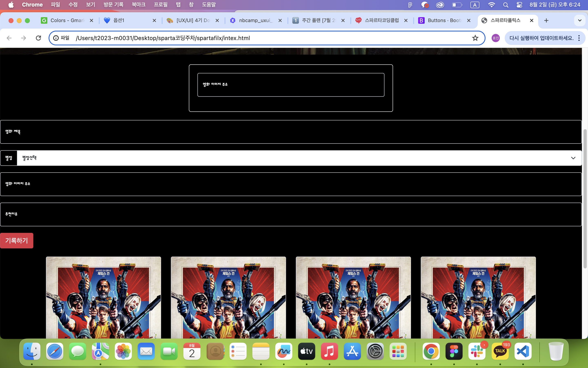Click the 영화 제목 input field
Screen dimensions: 588x368
point(291,132)
